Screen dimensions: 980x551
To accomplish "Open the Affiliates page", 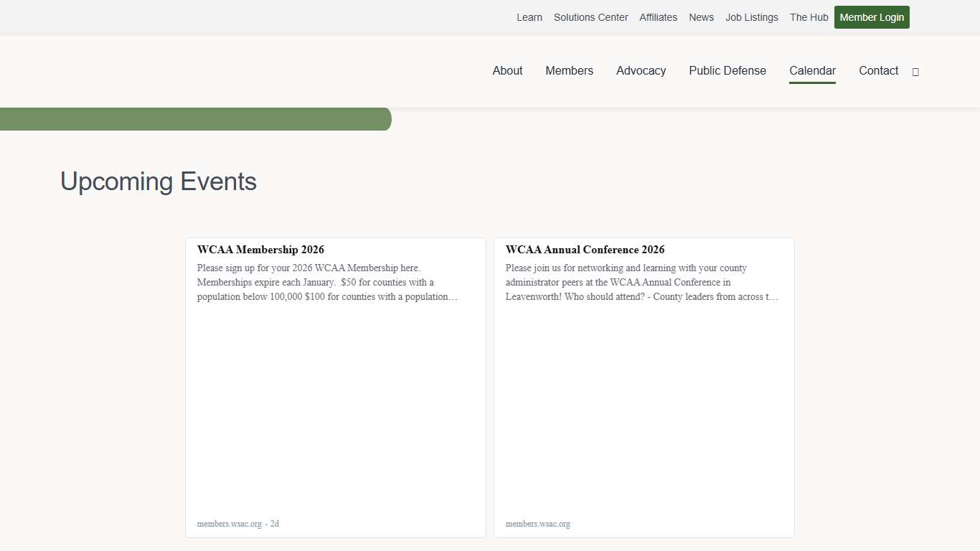I will pos(658,17).
